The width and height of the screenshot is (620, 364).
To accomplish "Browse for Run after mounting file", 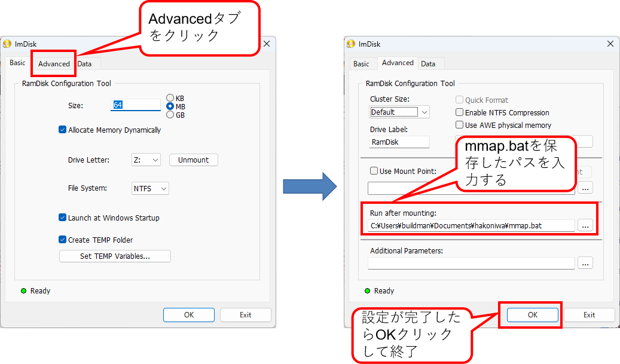I will pyautogui.click(x=585, y=225).
